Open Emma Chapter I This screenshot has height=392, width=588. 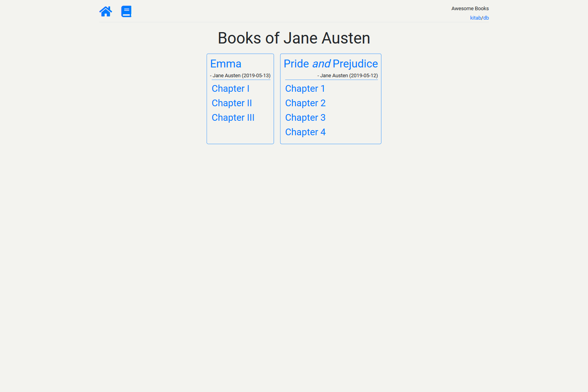[230, 89]
